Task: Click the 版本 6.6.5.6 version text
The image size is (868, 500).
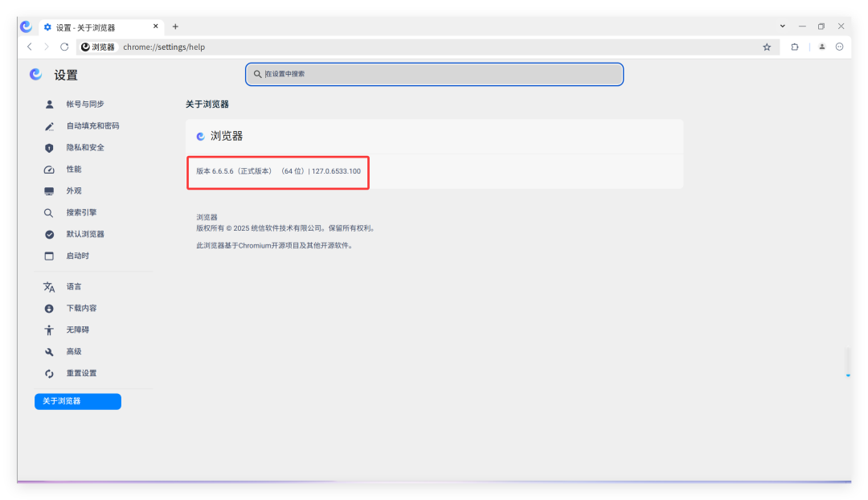Action: (278, 171)
